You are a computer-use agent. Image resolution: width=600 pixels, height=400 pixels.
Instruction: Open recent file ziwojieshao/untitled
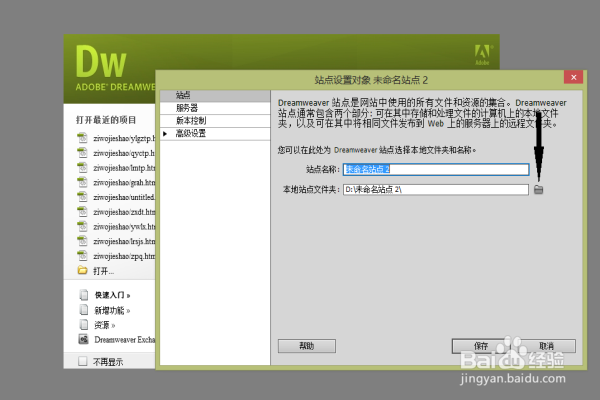point(124,197)
